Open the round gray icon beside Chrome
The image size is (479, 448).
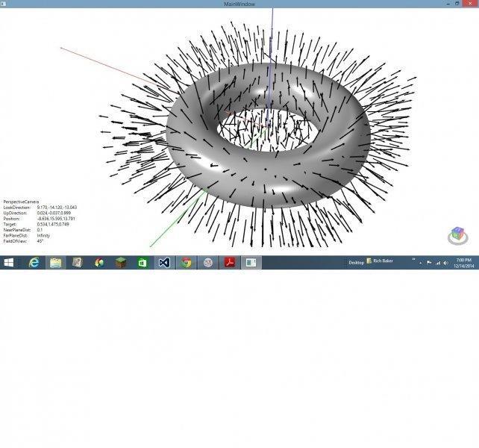208,263
